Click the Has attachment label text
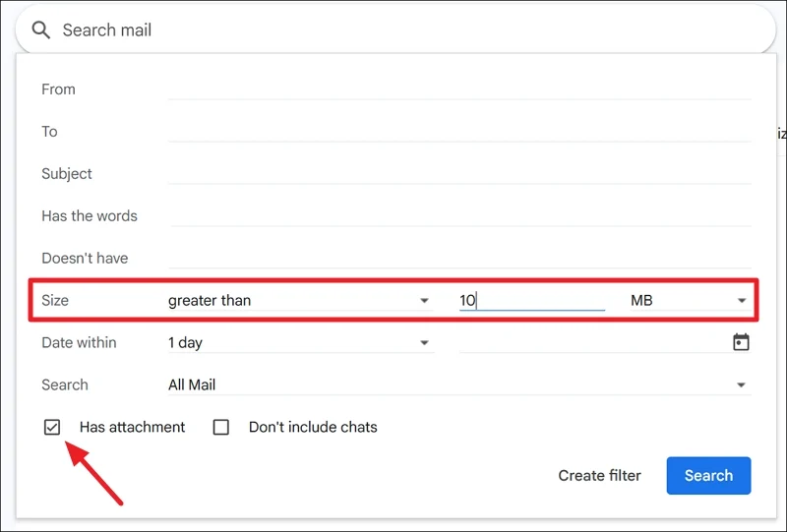The width and height of the screenshot is (787, 532). [132, 427]
